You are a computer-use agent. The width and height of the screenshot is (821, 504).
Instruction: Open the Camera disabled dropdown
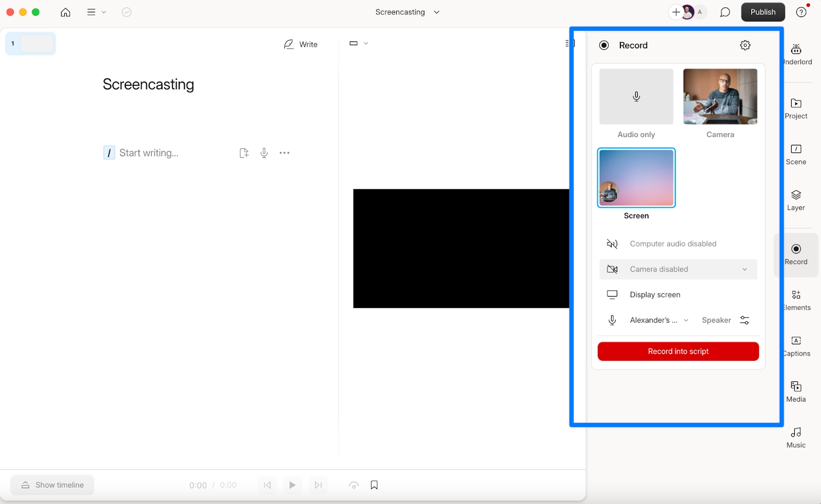click(x=678, y=269)
